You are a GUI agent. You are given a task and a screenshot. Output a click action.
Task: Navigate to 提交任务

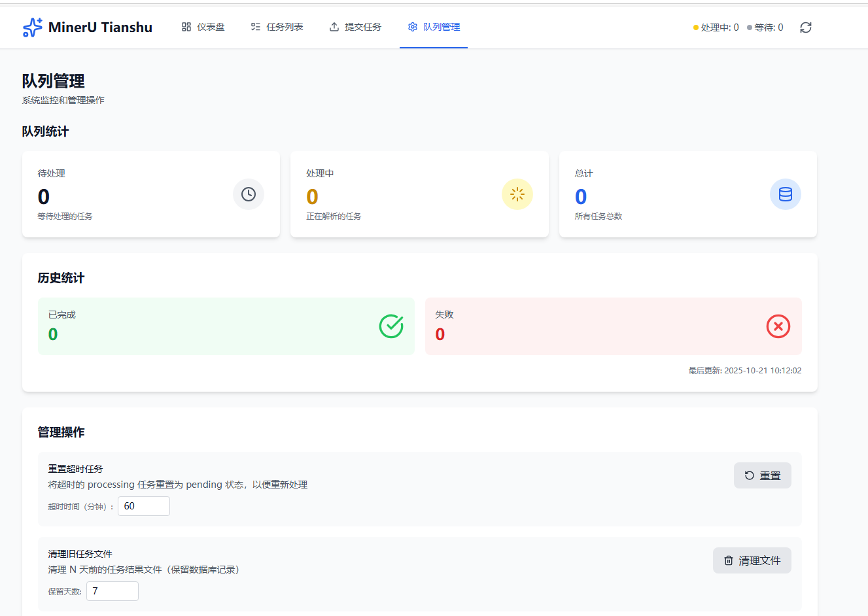[x=362, y=27]
